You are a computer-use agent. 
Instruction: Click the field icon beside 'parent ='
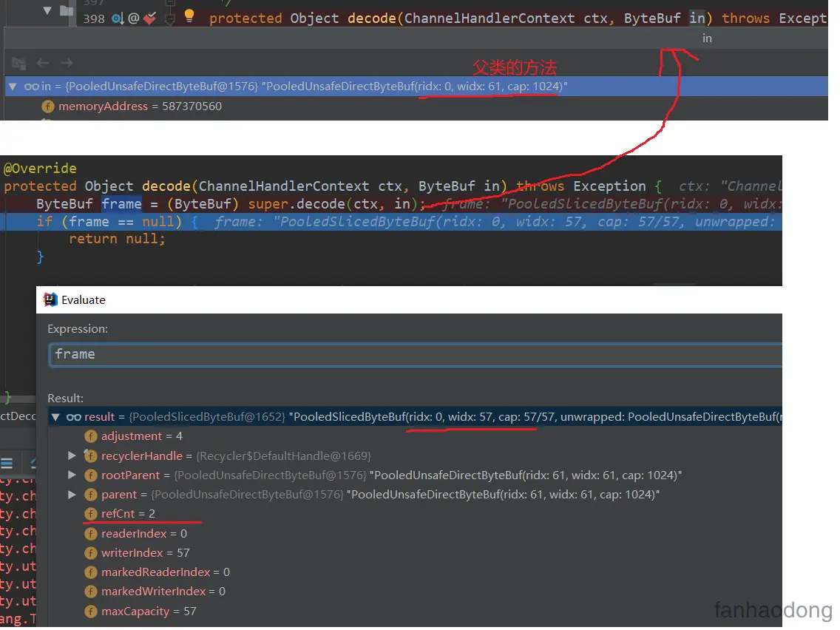90,495
